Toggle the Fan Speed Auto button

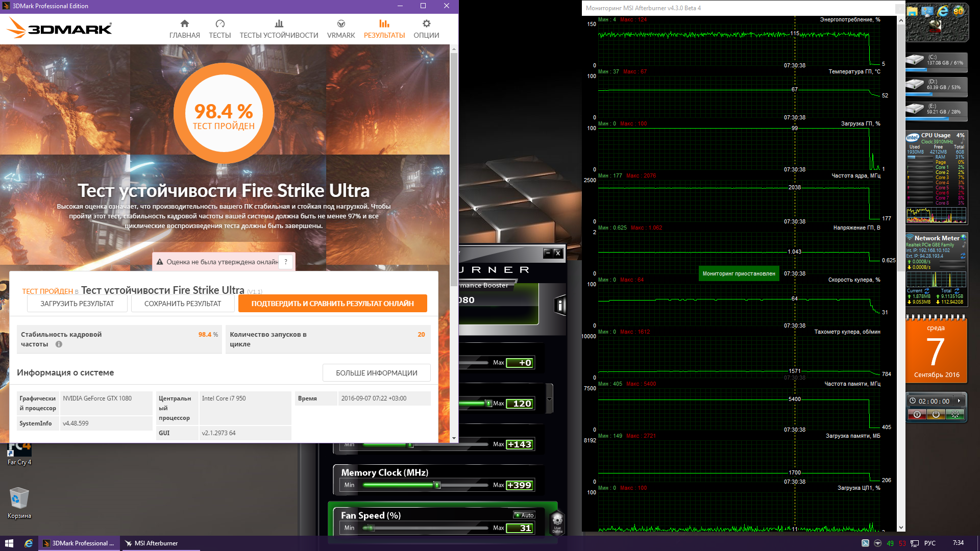524,515
